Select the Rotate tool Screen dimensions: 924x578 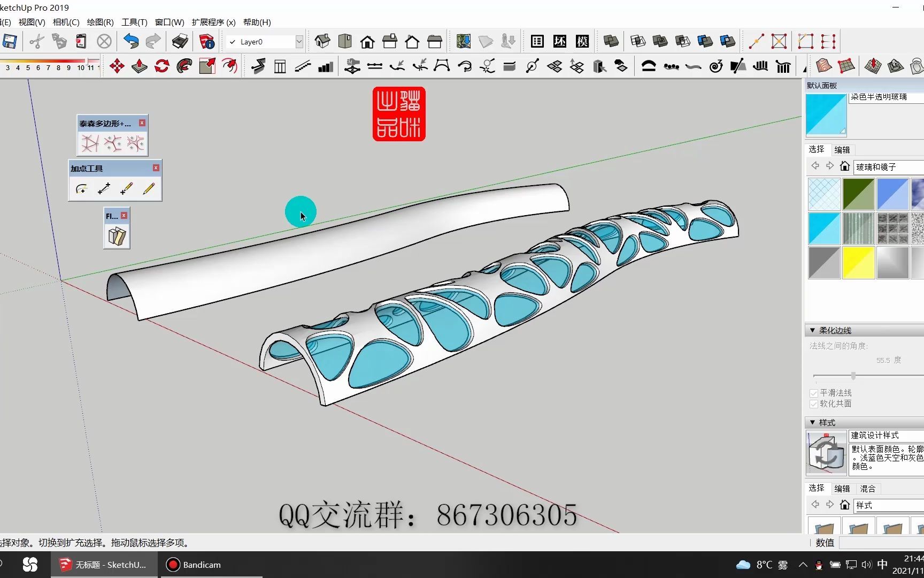pos(162,66)
